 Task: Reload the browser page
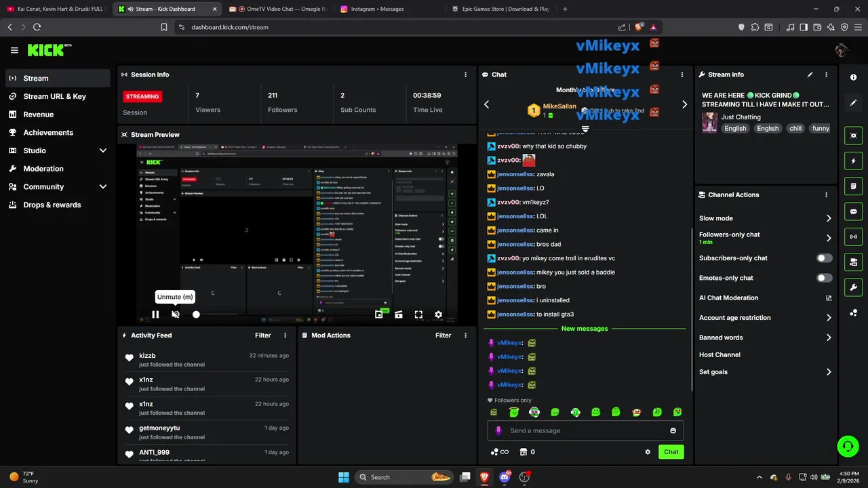[x=37, y=27]
